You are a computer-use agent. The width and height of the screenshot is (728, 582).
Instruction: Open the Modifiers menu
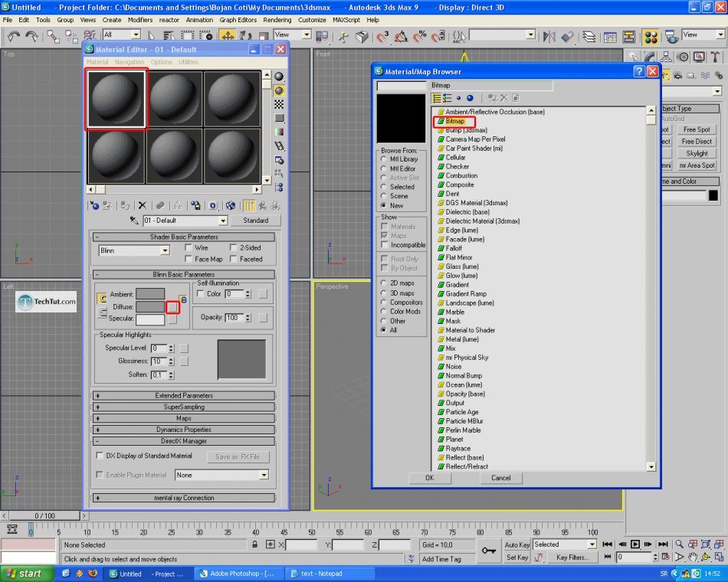coord(139,20)
